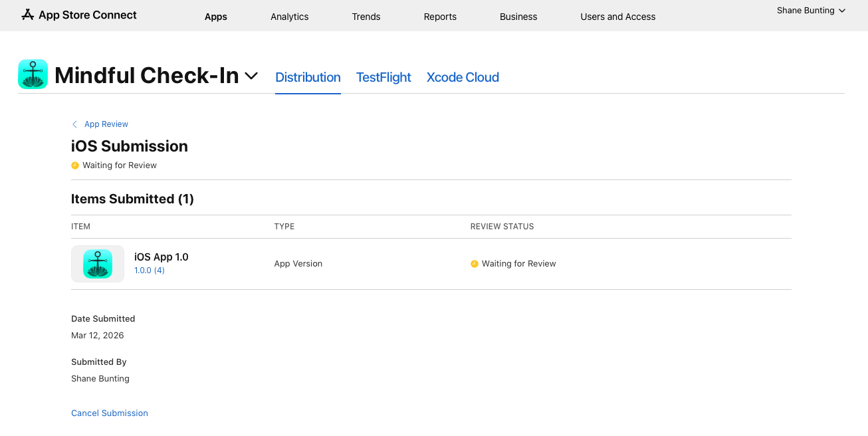Open Users and Access section
This screenshot has height=436, width=868.
(x=618, y=17)
